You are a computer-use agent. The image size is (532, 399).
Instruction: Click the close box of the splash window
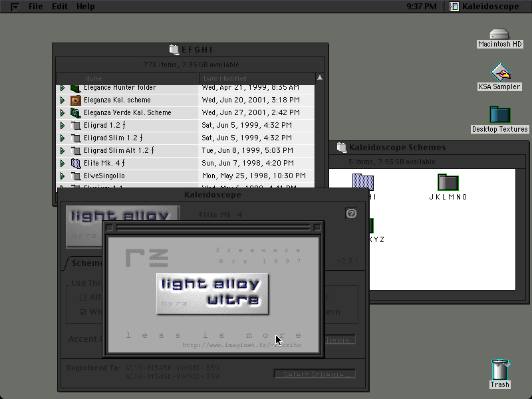coord(109,227)
